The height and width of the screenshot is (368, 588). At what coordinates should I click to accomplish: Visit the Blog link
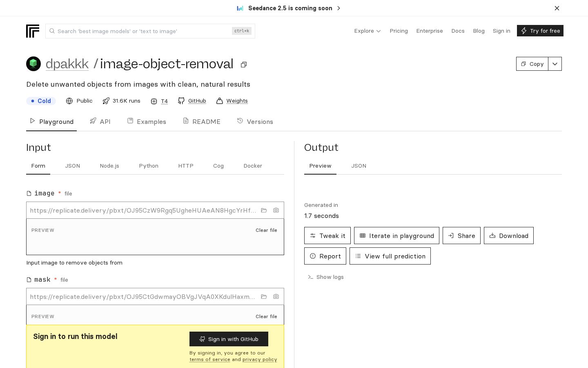tap(479, 31)
